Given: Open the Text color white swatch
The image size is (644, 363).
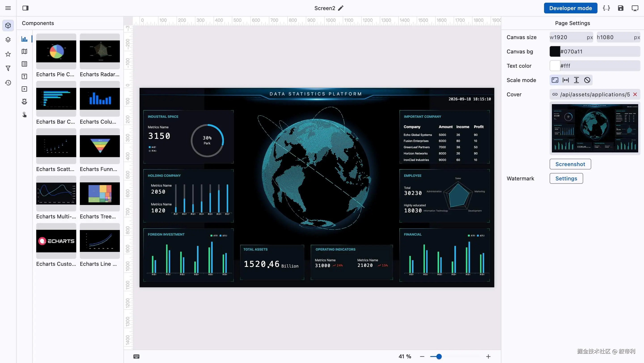Looking at the screenshot, I should click(555, 66).
